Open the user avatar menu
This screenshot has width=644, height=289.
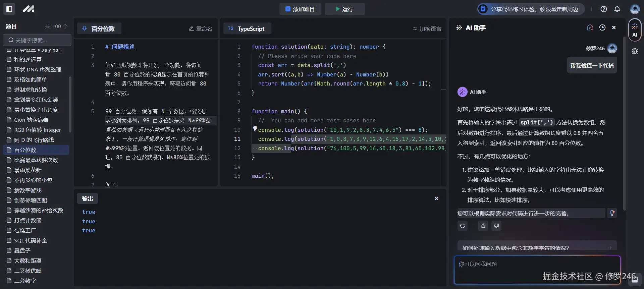[635, 9]
